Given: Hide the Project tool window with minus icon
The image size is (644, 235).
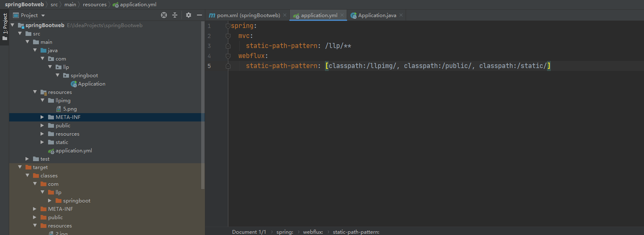Looking at the screenshot, I should point(199,15).
